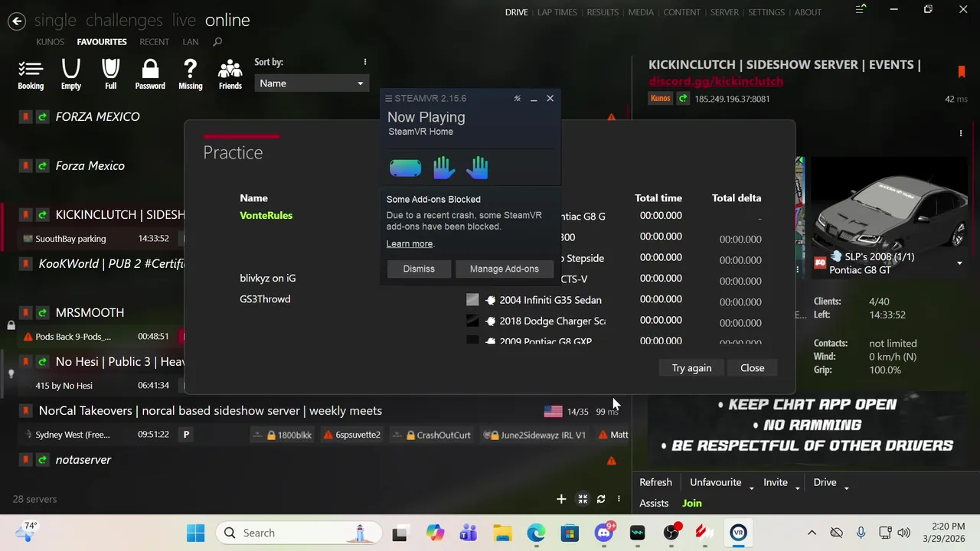Open the discord.gg/kickinclutch link

[x=716, y=81]
